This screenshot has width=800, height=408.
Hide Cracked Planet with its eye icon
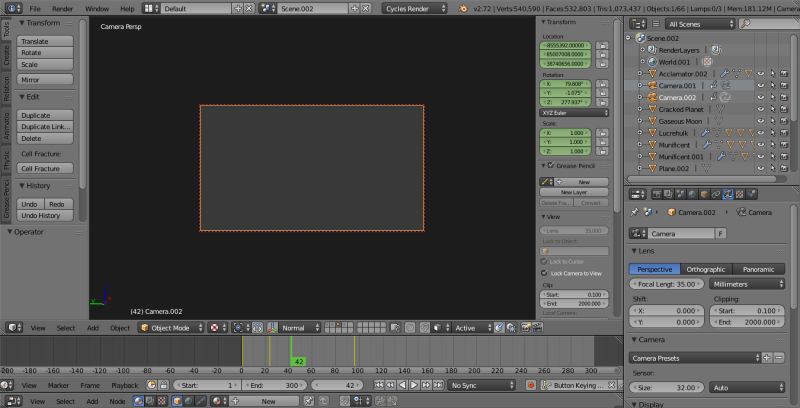[761, 109]
